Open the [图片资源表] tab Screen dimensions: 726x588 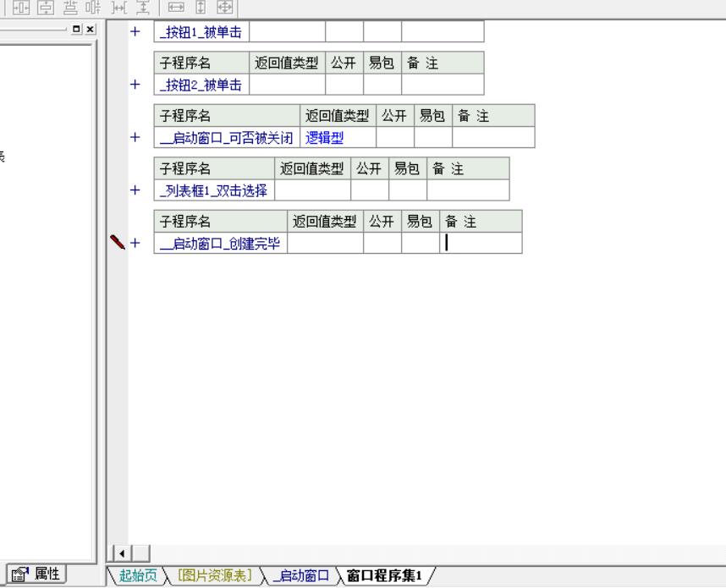point(215,575)
